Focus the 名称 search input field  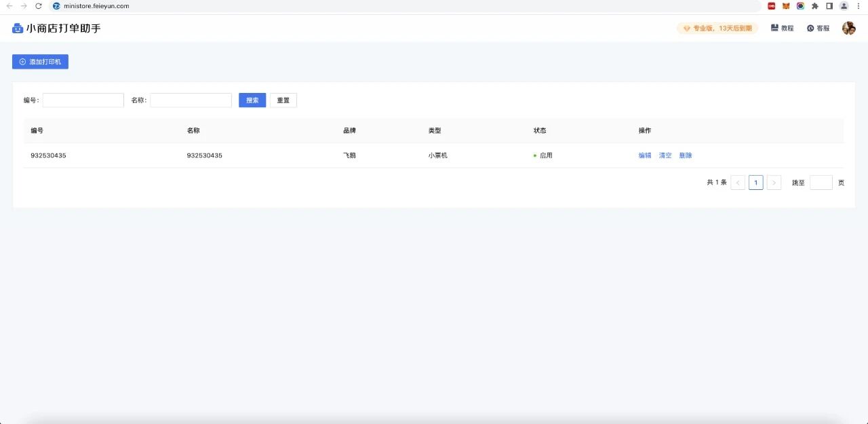tap(191, 100)
